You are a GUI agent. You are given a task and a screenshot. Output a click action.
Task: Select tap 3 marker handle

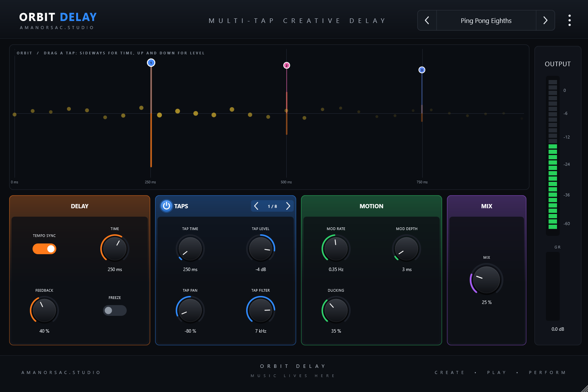pos(422,70)
